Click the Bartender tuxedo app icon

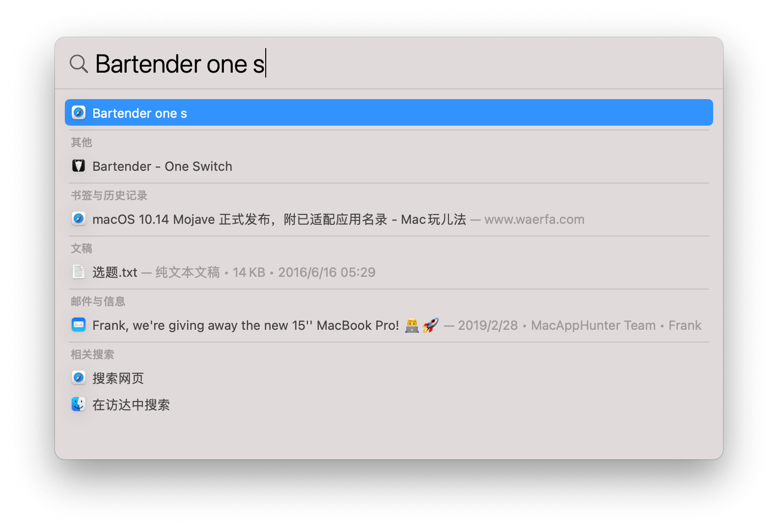(79, 166)
